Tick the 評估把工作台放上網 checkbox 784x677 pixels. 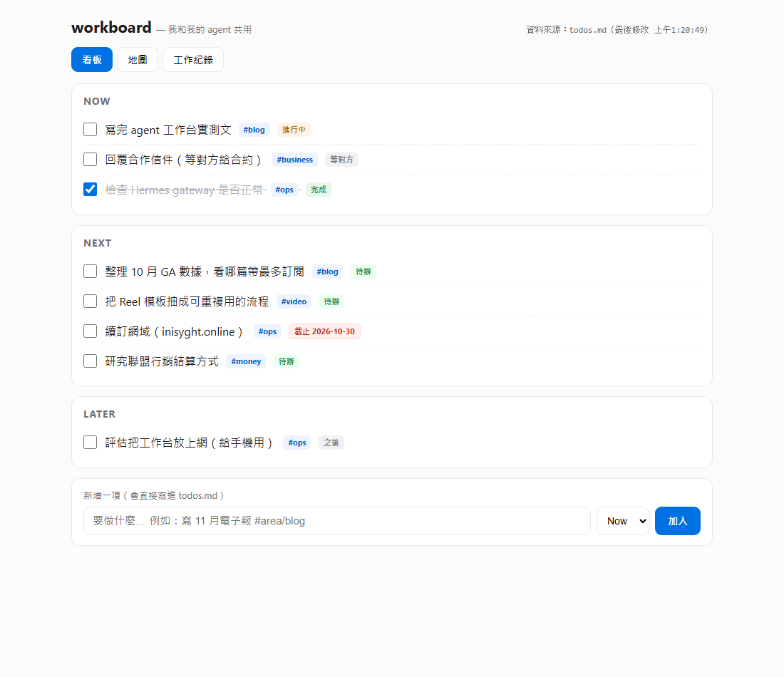coord(90,443)
